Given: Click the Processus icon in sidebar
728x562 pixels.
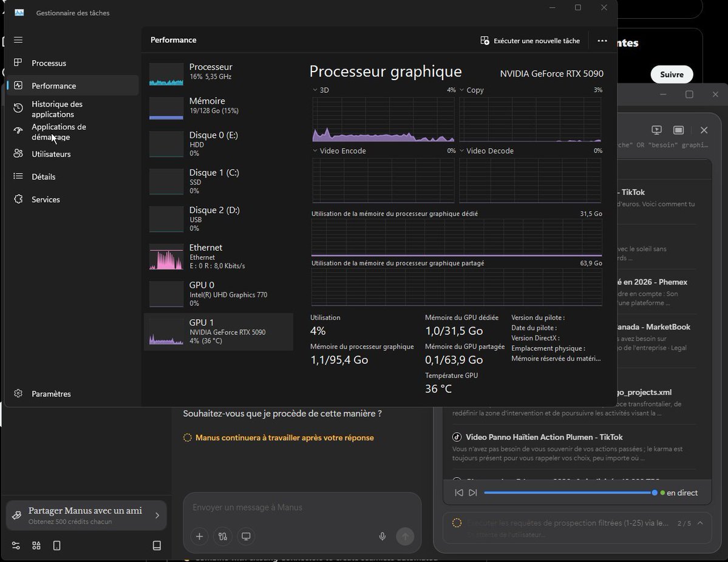Looking at the screenshot, I should click(18, 63).
